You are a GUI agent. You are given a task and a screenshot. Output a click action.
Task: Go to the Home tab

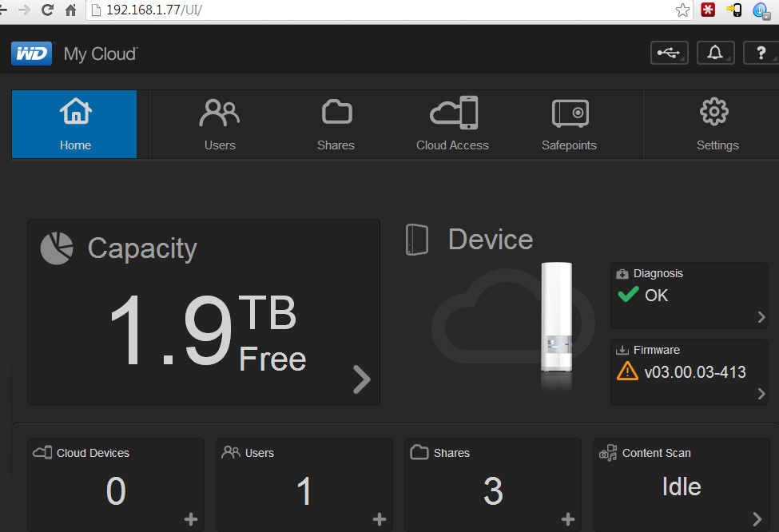pyautogui.click(x=75, y=124)
